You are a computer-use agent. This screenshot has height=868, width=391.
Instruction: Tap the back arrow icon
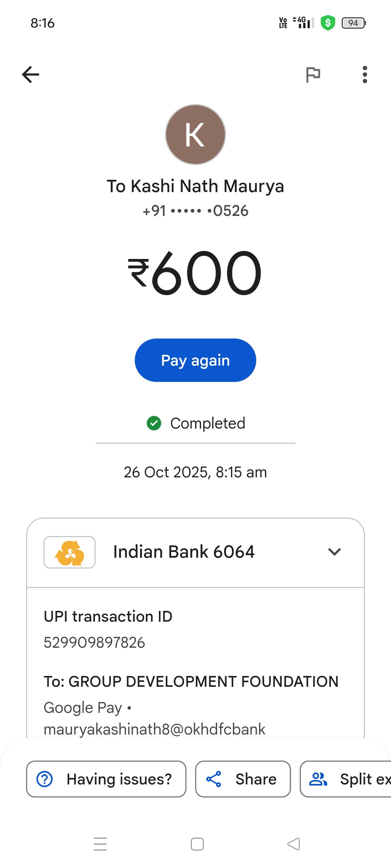[x=30, y=75]
